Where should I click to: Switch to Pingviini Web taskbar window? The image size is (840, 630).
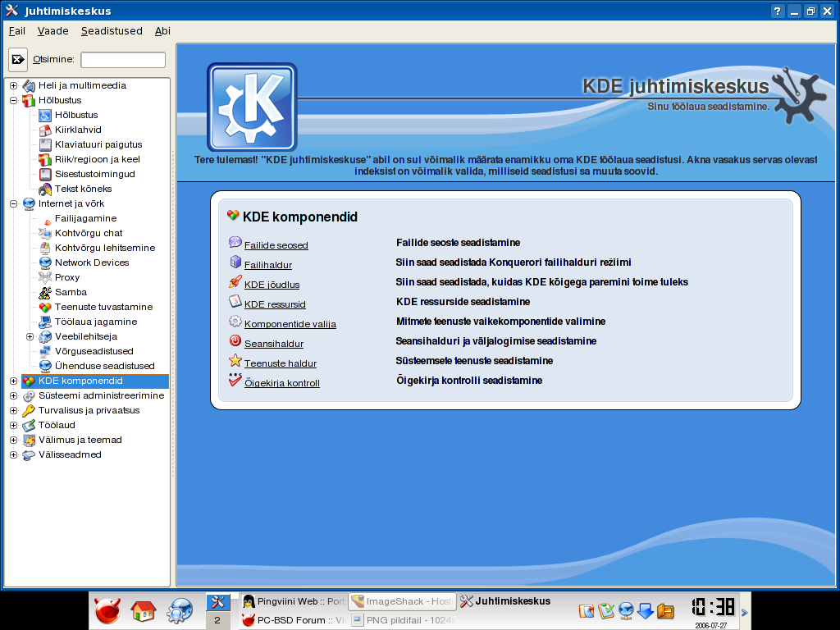pyautogui.click(x=294, y=601)
